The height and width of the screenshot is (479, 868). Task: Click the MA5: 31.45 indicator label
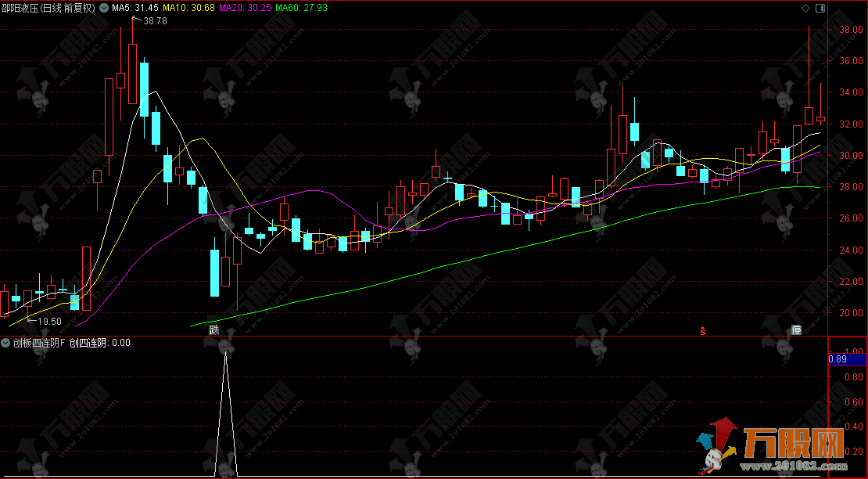click(x=135, y=8)
